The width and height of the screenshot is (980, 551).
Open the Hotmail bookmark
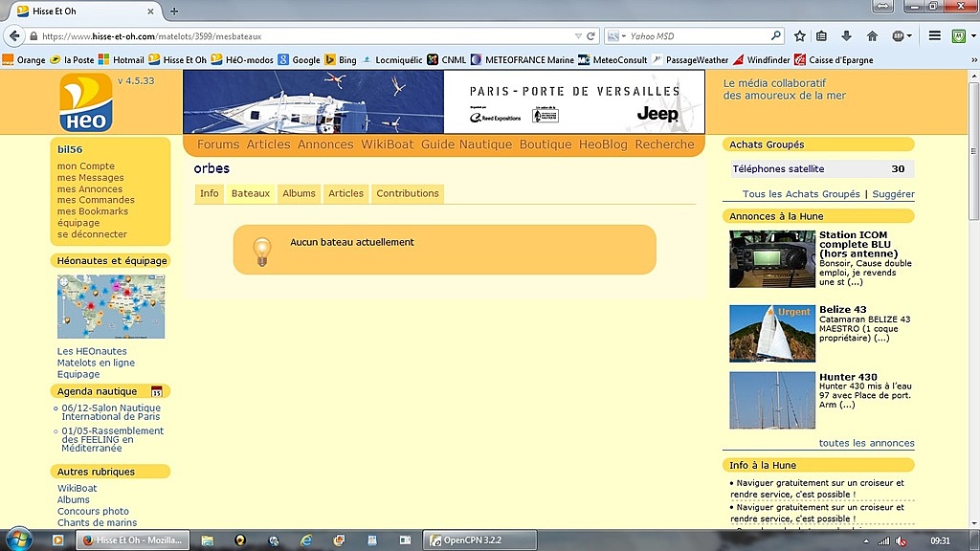tap(122, 60)
